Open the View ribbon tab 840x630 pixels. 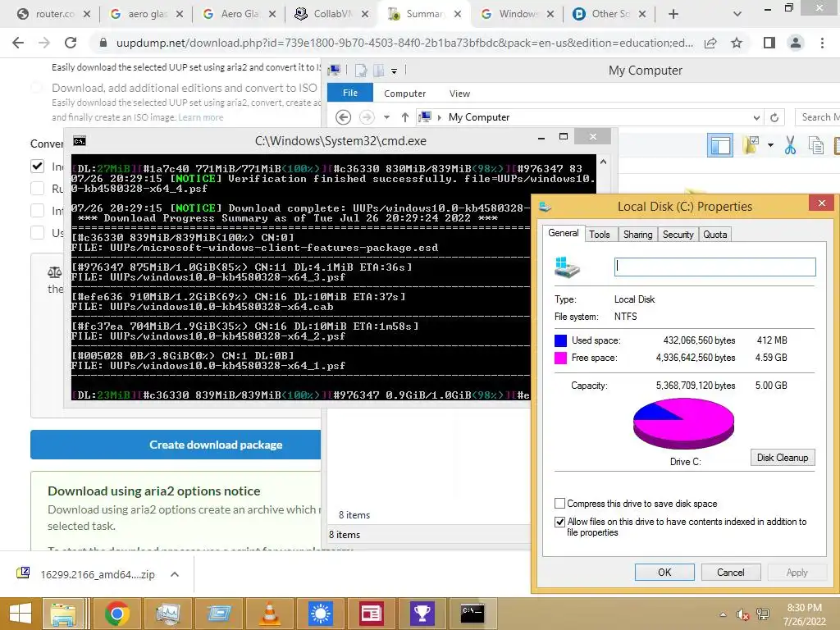459,94
